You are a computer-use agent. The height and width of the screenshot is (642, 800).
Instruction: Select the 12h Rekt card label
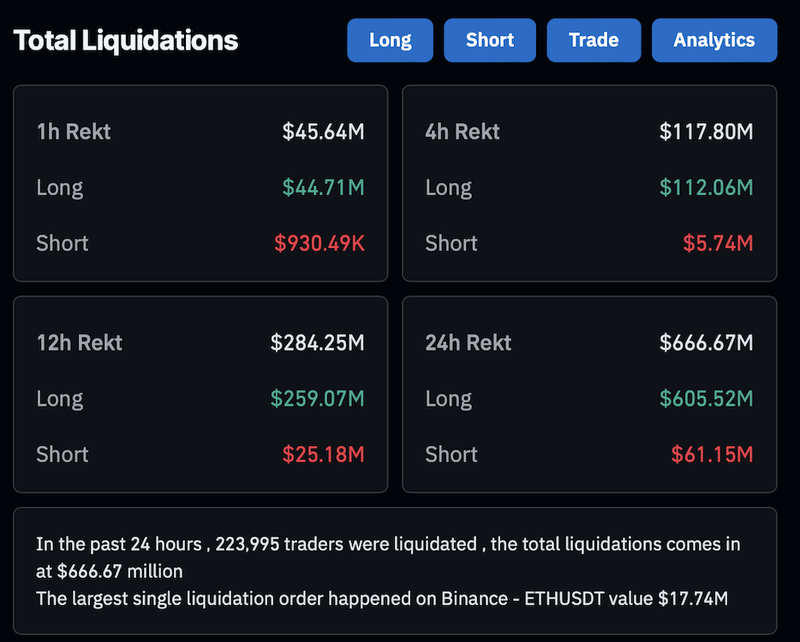[x=79, y=342]
